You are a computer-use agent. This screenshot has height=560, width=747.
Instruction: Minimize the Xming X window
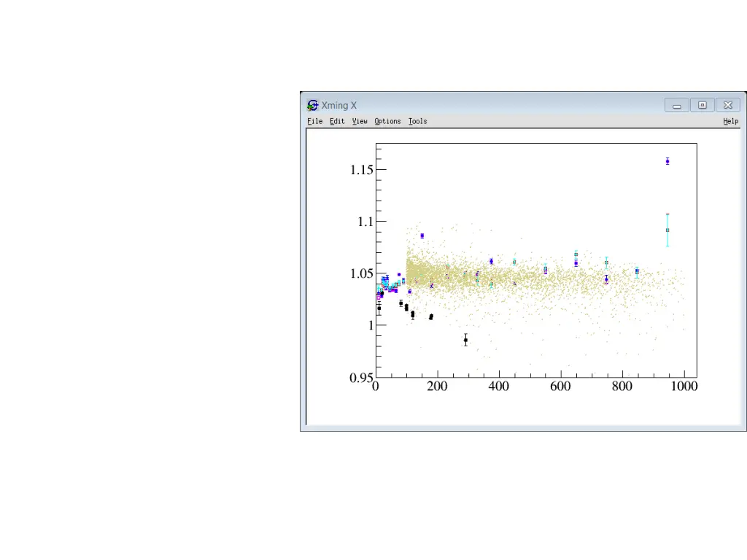tap(676, 105)
